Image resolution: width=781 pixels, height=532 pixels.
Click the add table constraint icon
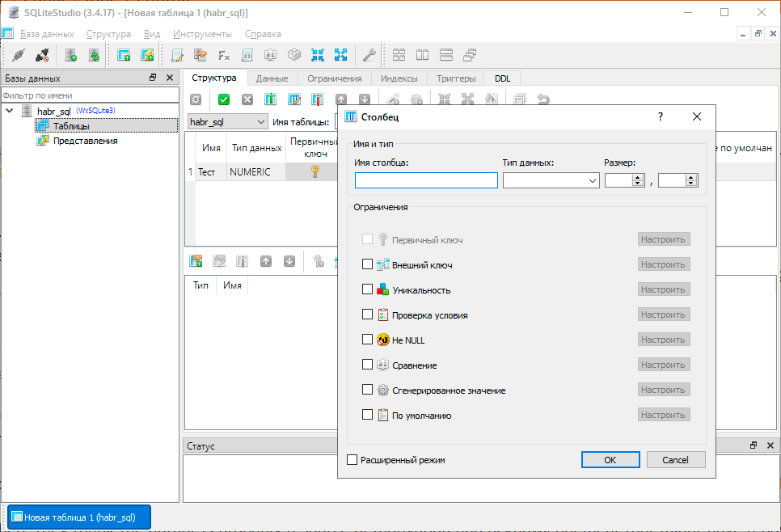point(196,261)
